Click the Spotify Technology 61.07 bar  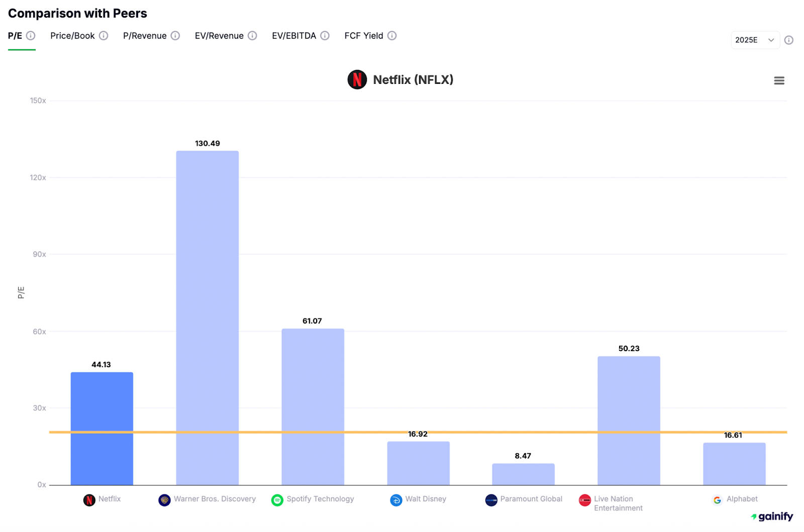tap(313, 407)
